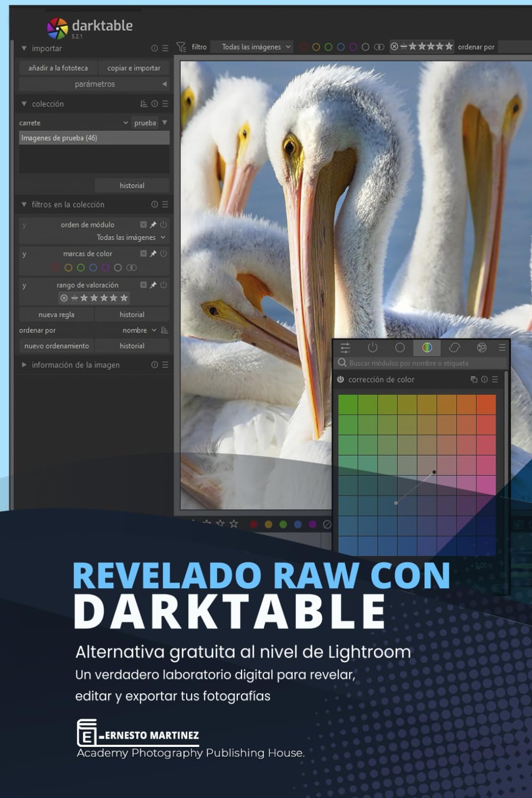This screenshot has height=798, width=532.
Task: Click nueva regla button
Action: (x=56, y=315)
